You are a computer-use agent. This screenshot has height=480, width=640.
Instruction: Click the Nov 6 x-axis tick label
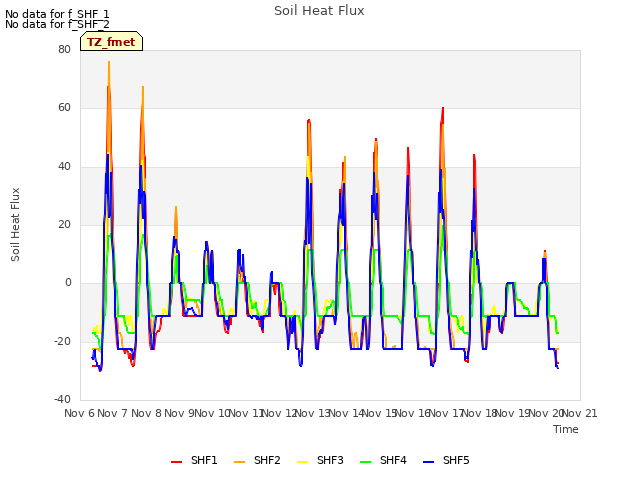pos(80,413)
